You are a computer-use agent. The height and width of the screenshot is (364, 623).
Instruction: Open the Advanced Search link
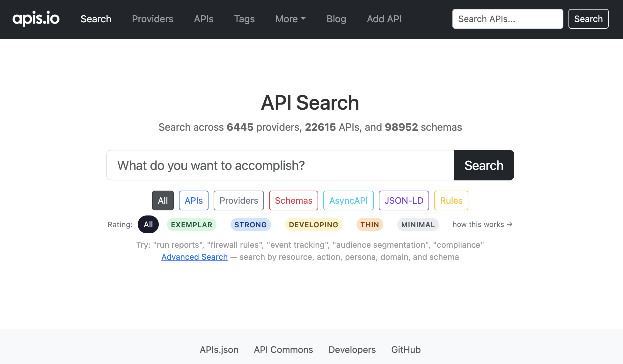pos(194,257)
